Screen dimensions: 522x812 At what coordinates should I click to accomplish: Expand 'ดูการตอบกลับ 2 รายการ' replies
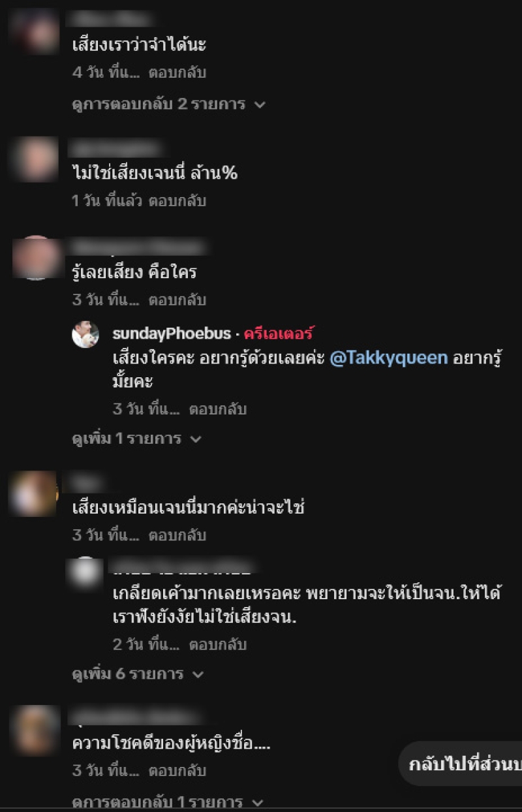(x=169, y=104)
